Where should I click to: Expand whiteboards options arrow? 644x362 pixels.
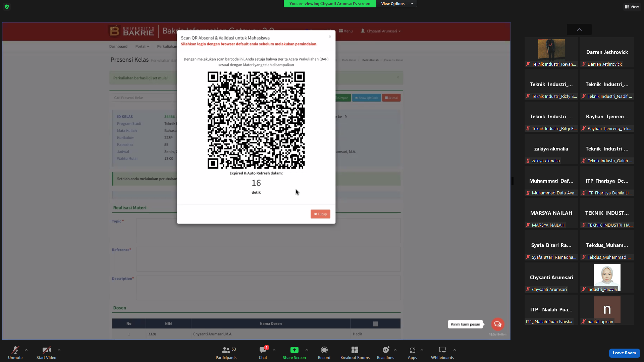pos(455,350)
